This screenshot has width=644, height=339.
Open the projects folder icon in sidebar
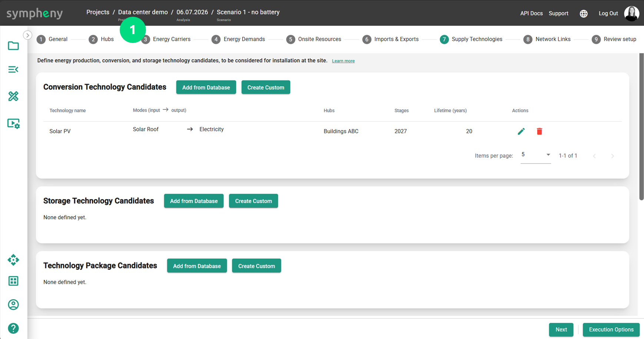[13, 46]
